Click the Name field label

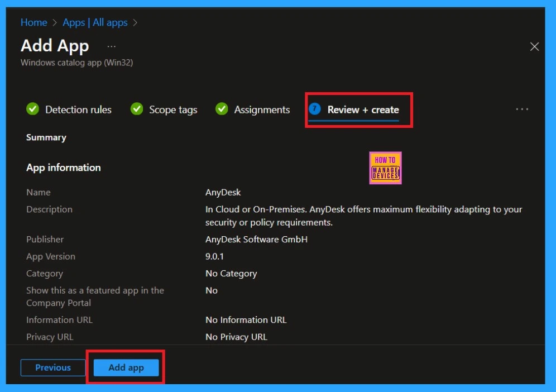39,192
